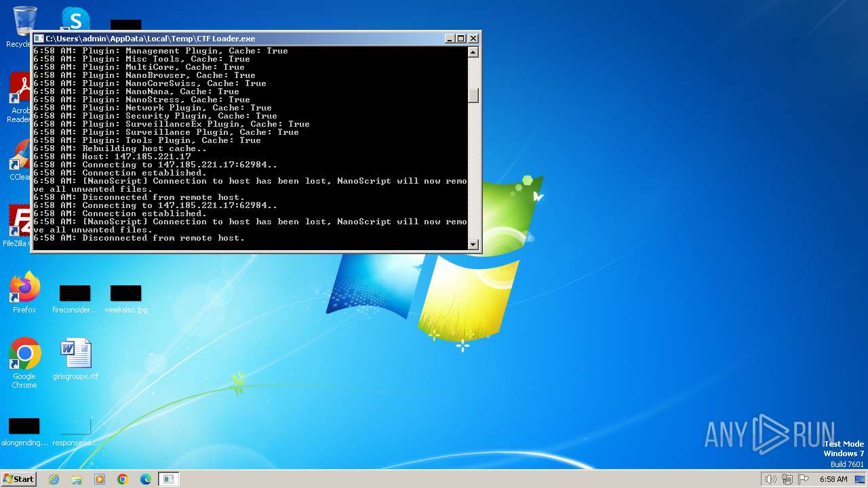
Task: Close the CTF Loader console window
Action: point(473,39)
